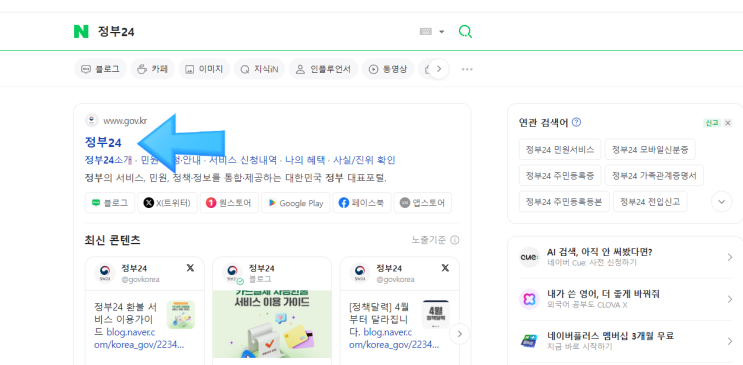The image size is (743, 365).
Task: Click 정부24 avatar on 정책달력 card
Action: point(360,273)
